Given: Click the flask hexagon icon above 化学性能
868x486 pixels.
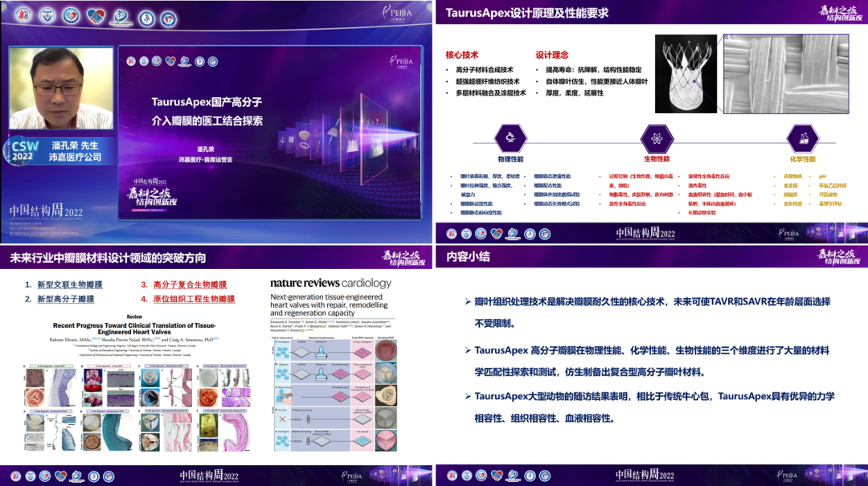Looking at the screenshot, I should [x=801, y=136].
